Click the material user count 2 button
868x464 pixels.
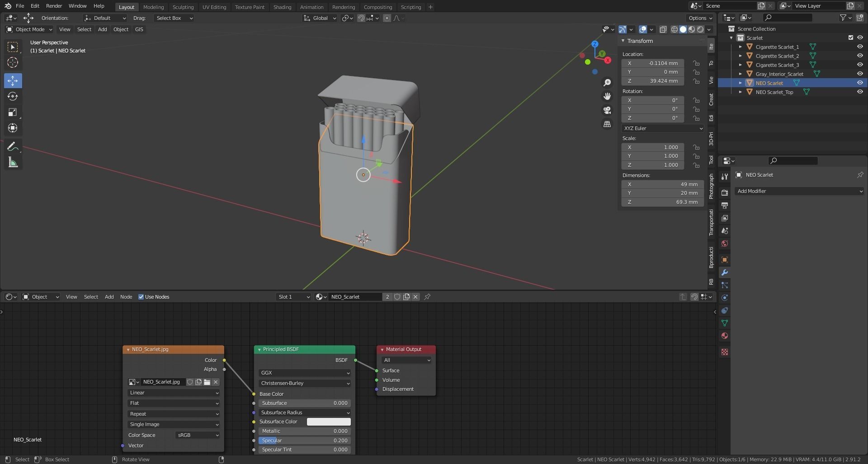(x=387, y=297)
